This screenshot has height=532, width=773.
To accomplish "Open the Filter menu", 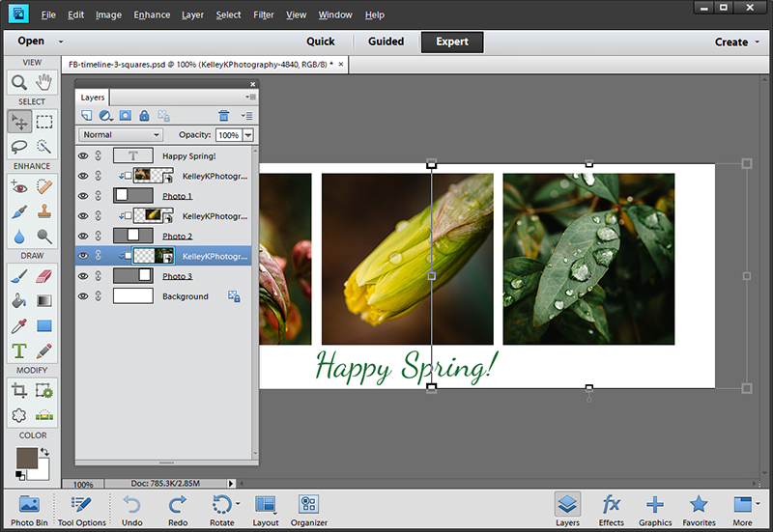I will pyautogui.click(x=263, y=14).
